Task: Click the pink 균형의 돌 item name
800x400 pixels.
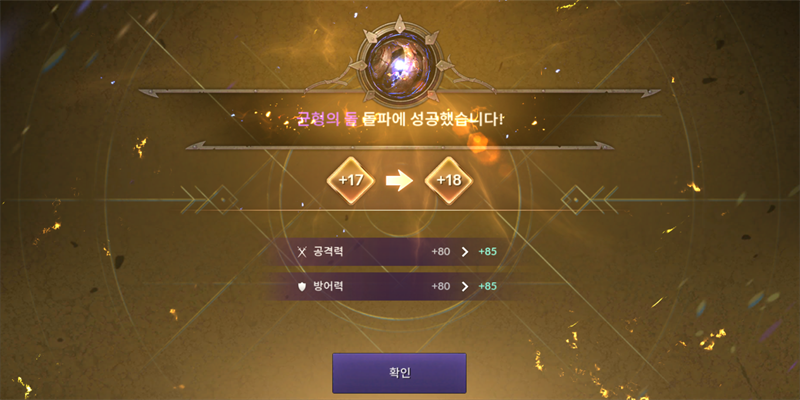Action: 328,120
